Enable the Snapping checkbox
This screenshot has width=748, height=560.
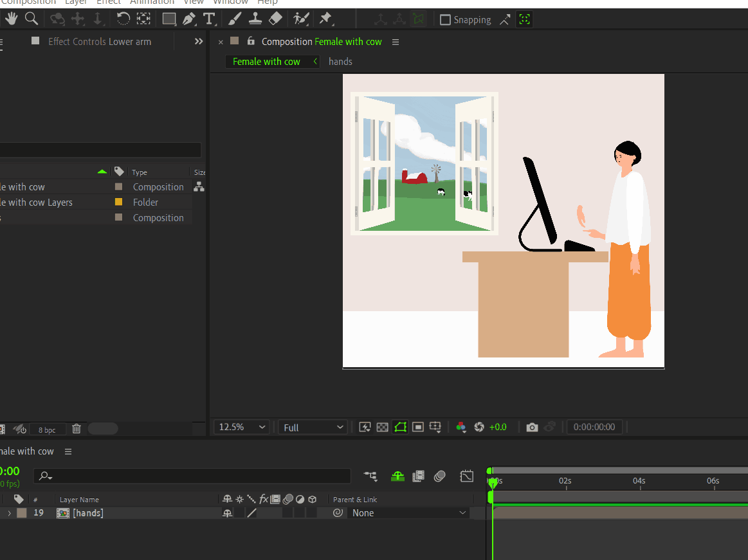(x=444, y=19)
